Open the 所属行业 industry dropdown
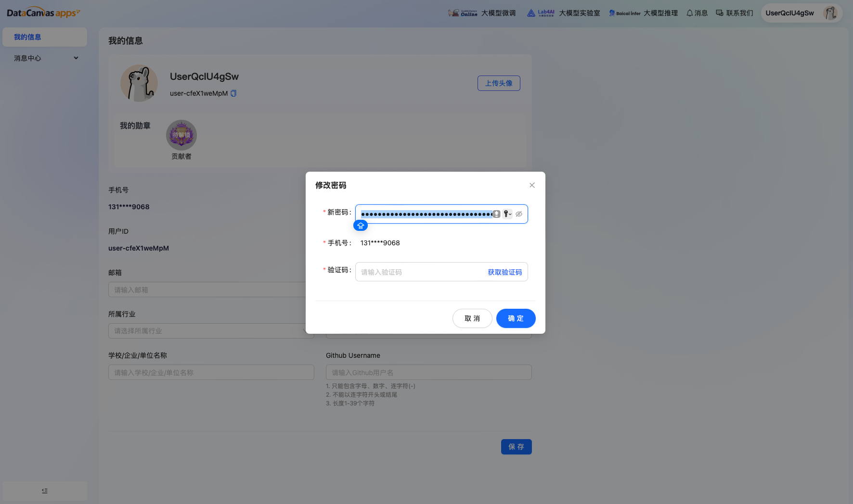Screen dimensions: 853x504 (x=211, y=331)
